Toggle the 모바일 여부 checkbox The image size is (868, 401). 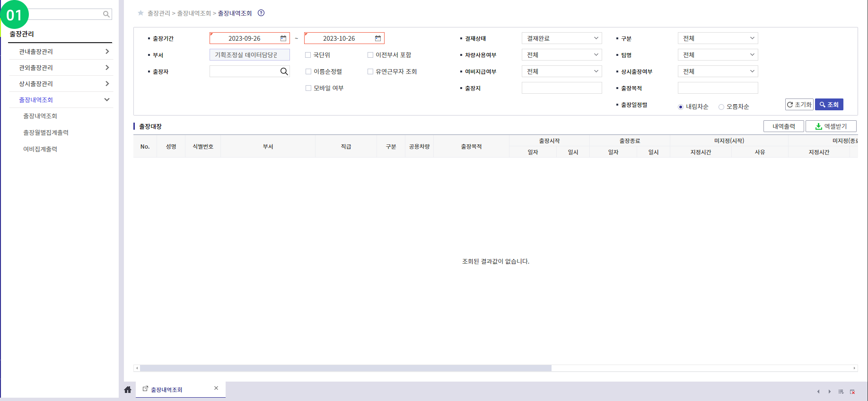(x=308, y=88)
